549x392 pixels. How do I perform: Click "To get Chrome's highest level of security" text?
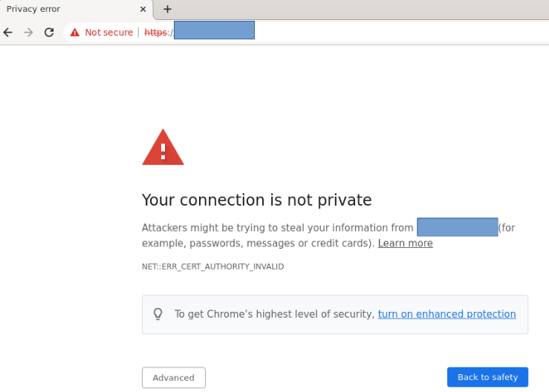pyautogui.click(x=274, y=314)
